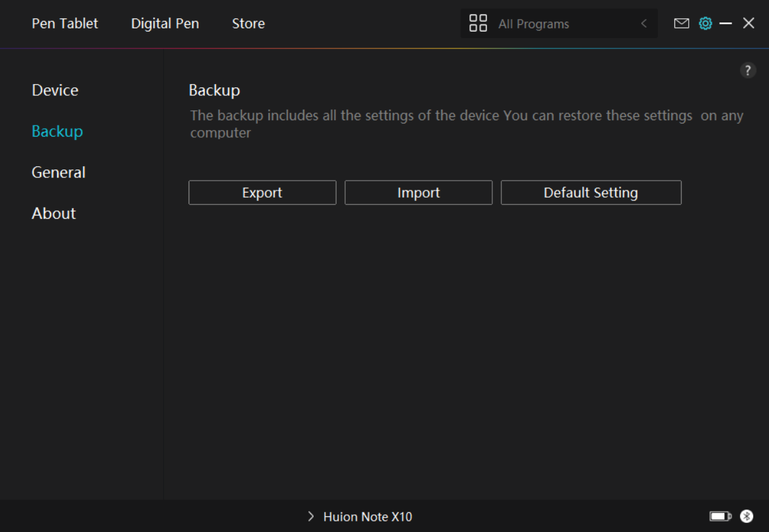This screenshot has width=769, height=532.
Task: Expand the device list chevron near Huion Note X10
Action: click(311, 517)
